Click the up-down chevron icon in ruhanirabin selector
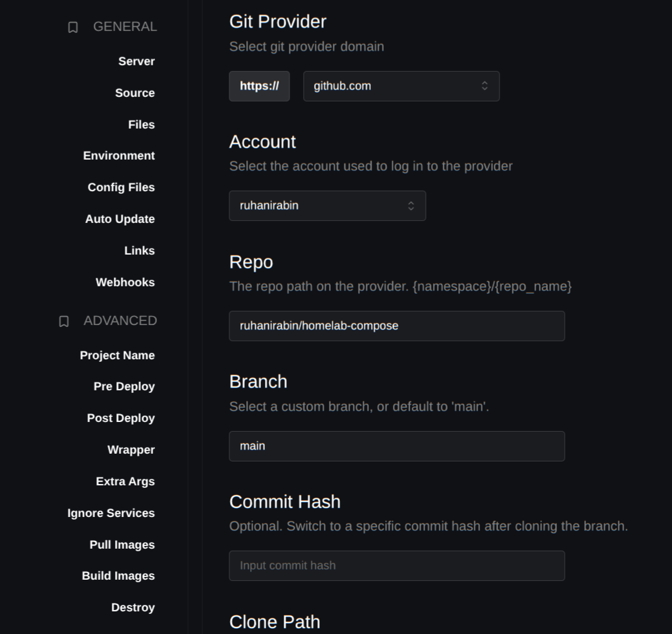672x634 pixels. 410,206
